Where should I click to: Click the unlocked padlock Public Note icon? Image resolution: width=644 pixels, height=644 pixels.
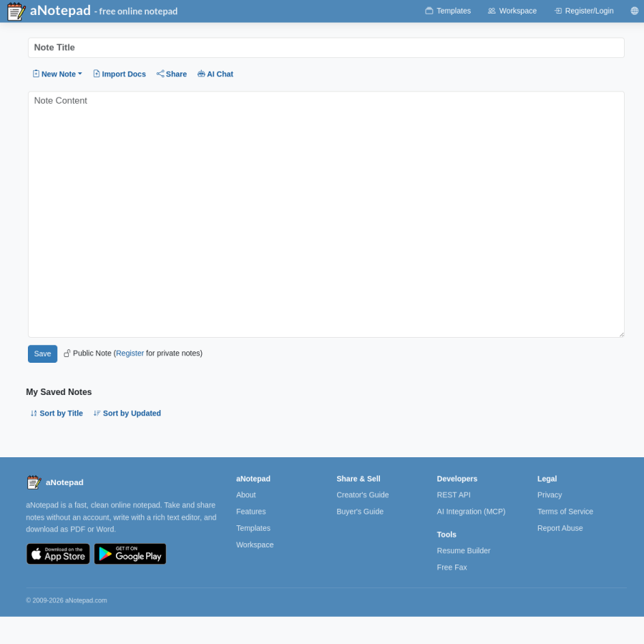click(x=67, y=353)
